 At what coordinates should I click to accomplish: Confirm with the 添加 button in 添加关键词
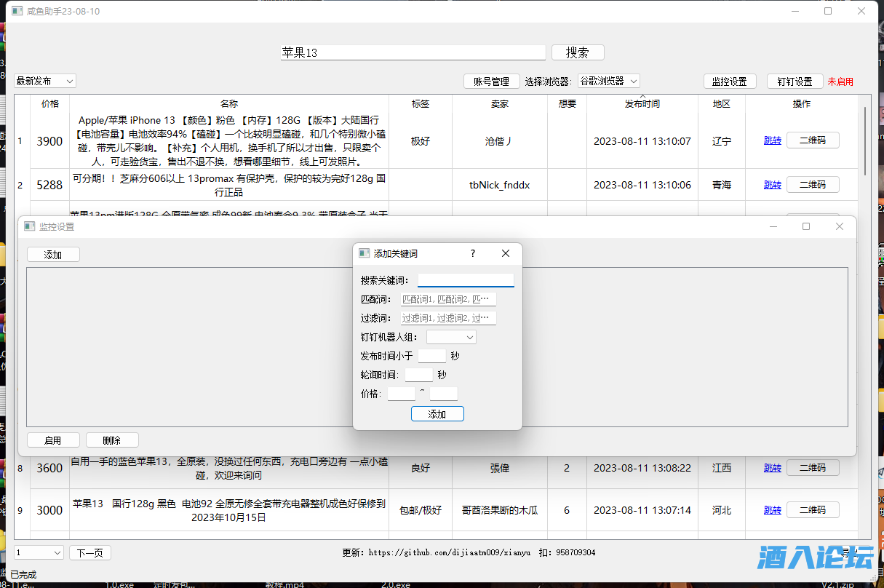(437, 413)
